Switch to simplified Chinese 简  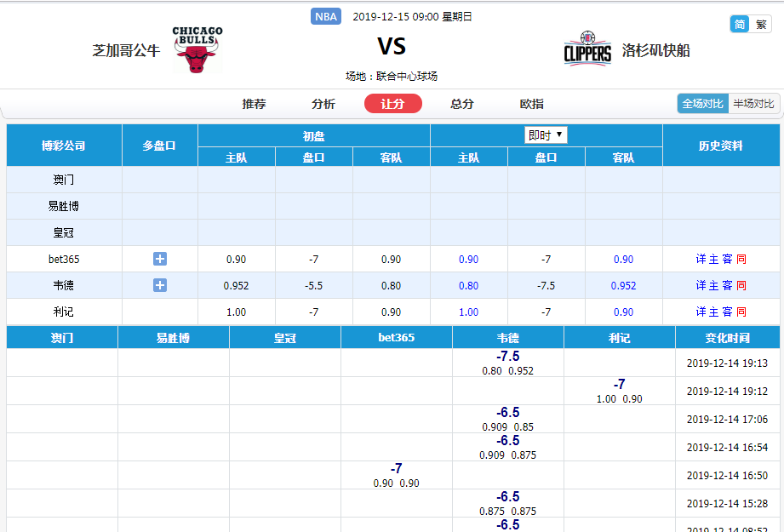[x=740, y=24]
